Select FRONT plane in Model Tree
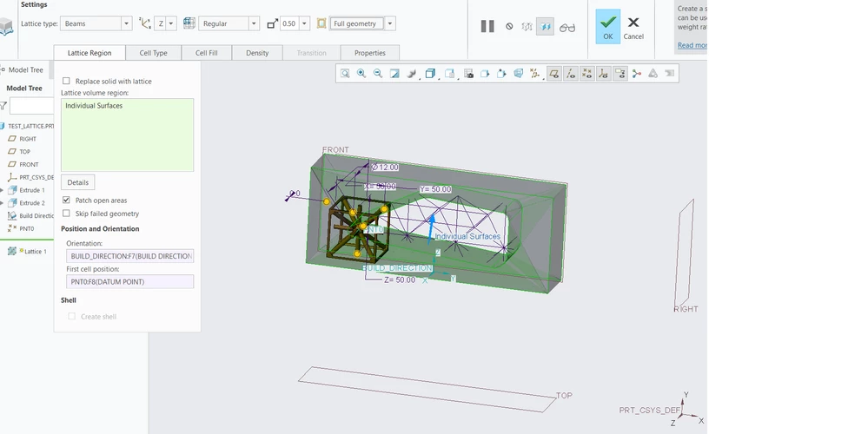The width and height of the screenshot is (868, 434). 29,164
